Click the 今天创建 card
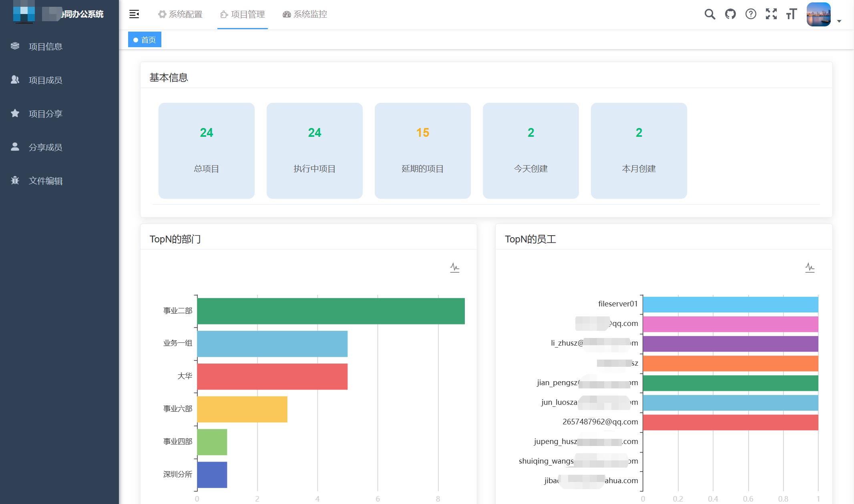 tap(531, 151)
